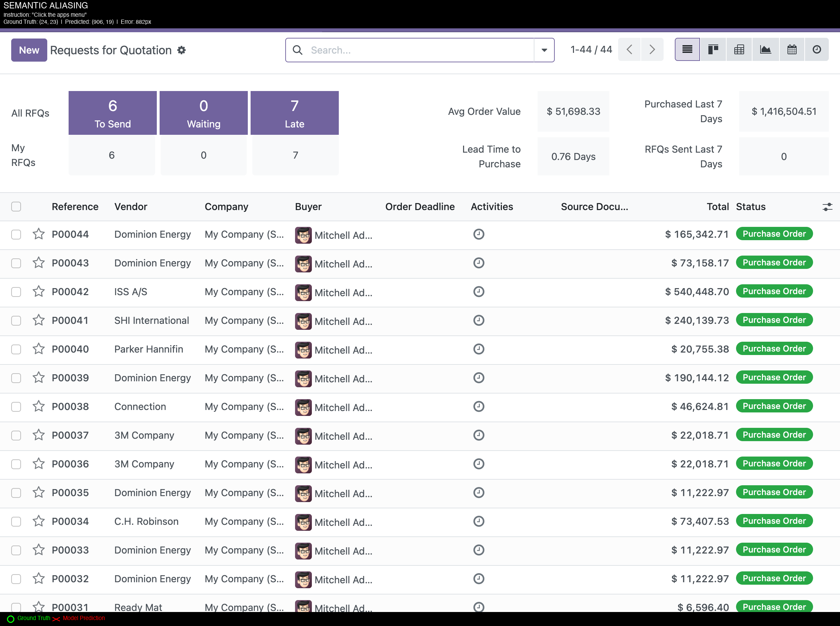Select the P00040 row checkbox
Screen dimensions: 840x626
click(16, 349)
